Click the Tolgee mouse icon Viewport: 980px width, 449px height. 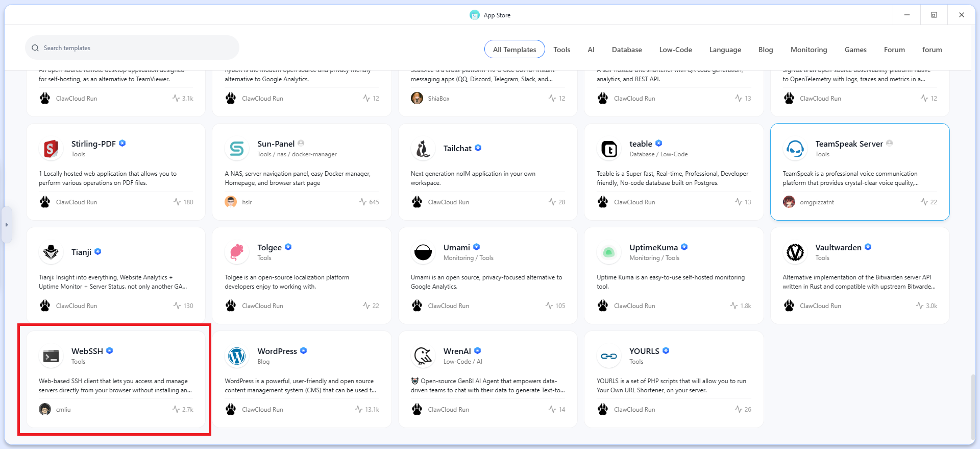click(x=237, y=252)
